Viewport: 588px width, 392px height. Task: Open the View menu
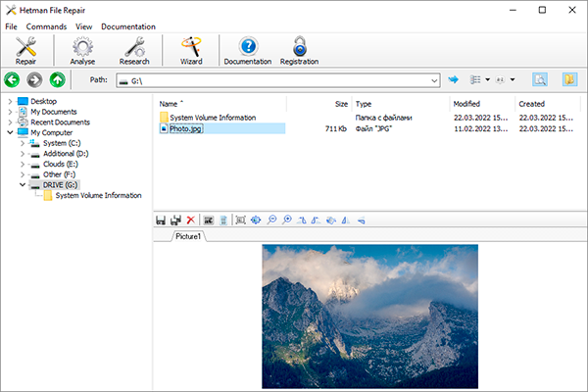[83, 26]
